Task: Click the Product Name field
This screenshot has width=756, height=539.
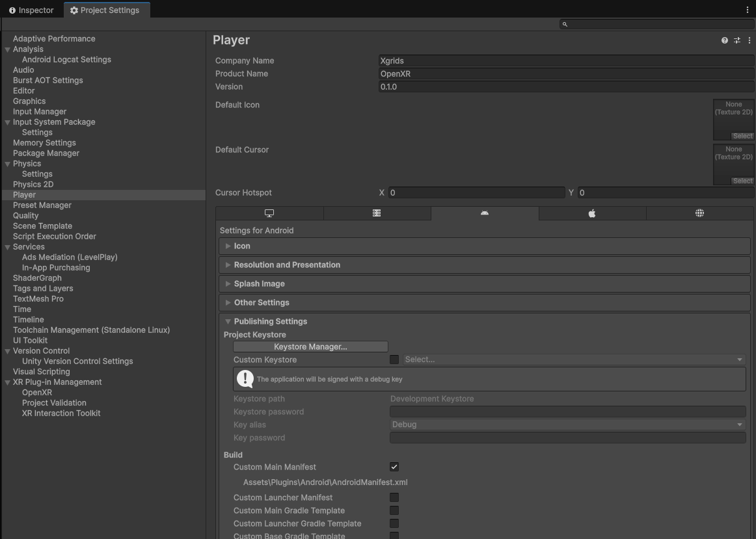Action: (567, 73)
